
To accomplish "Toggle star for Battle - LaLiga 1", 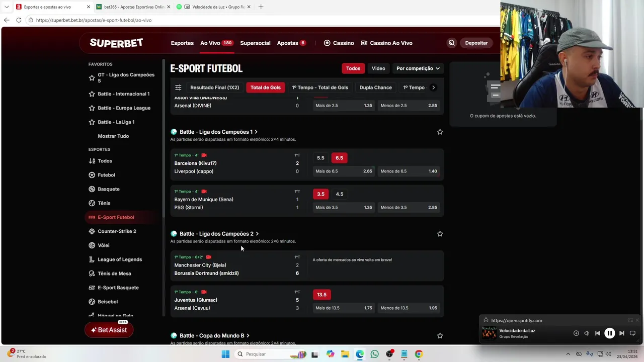I will 92,122.
